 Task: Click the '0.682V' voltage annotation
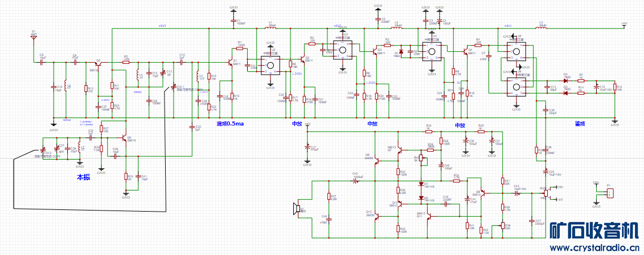coord(106,100)
